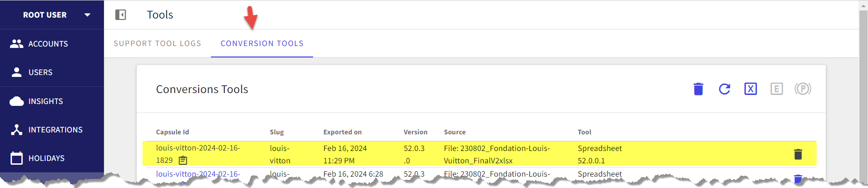
Task: Collapse the sidebar panel icon
Action: pos(121,15)
